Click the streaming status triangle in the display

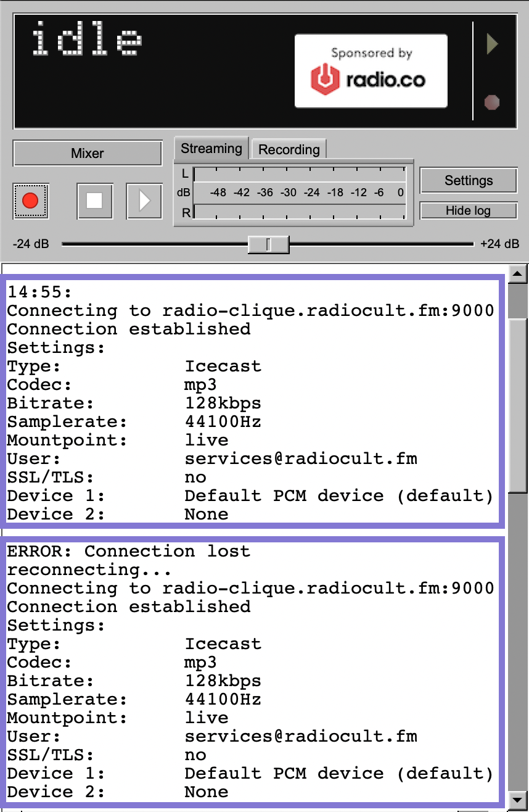(x=492, y=44)
